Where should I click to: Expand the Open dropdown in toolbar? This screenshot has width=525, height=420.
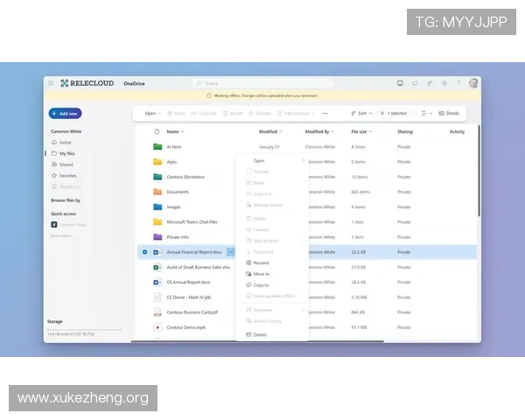point(152,113)
